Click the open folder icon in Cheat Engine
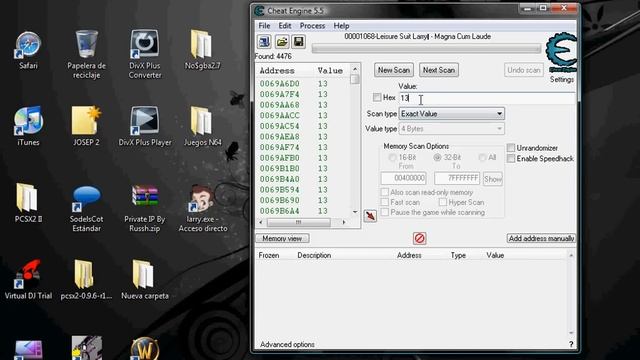 pos(282,42)
